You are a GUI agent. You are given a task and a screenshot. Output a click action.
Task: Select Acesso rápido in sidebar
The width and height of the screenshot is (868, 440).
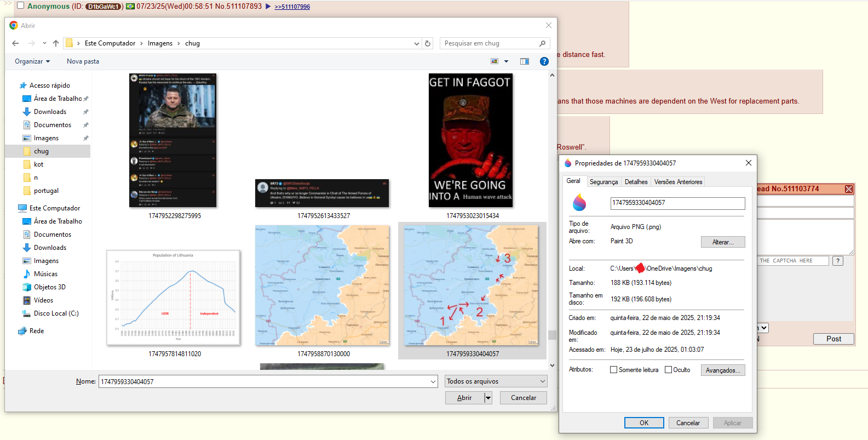(49, 85)
